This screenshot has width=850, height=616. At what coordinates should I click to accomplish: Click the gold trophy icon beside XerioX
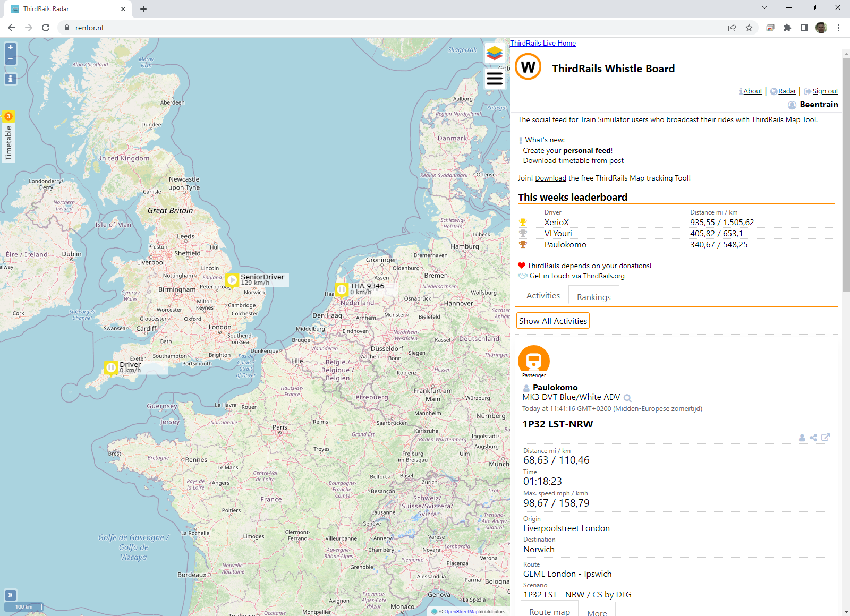click(x=523, y=223)
